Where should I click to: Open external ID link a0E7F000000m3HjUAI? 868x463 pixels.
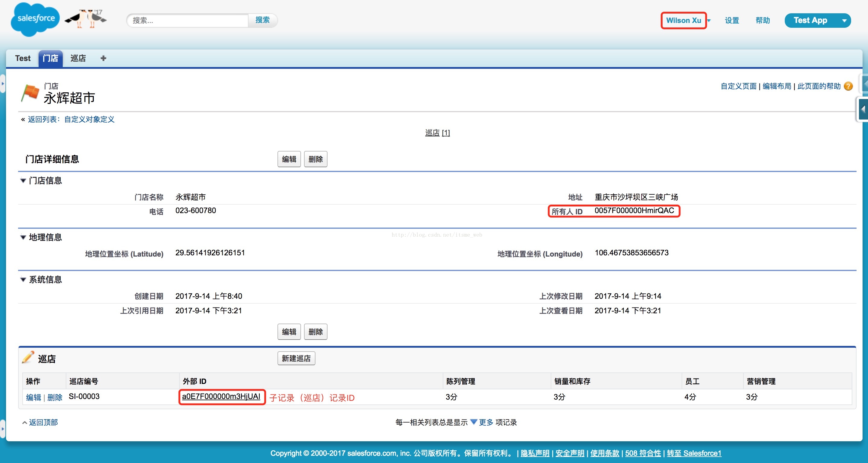[x=221, y=396]
